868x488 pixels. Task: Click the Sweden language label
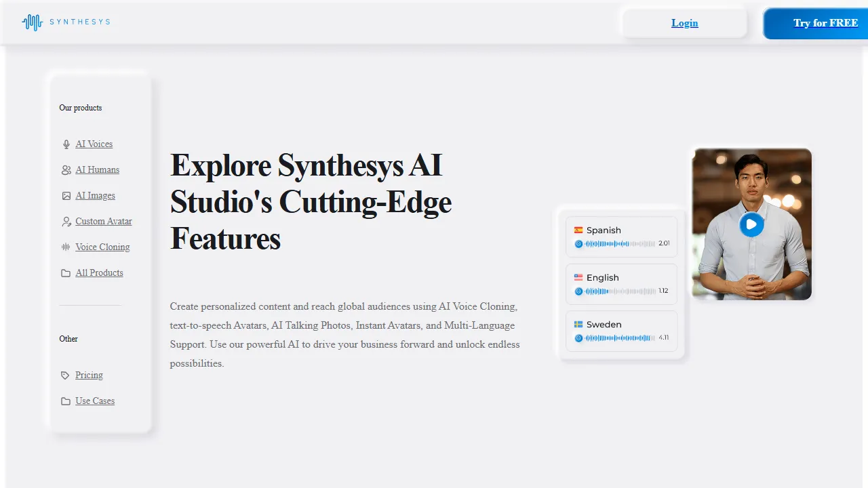(x=604, y=325)
